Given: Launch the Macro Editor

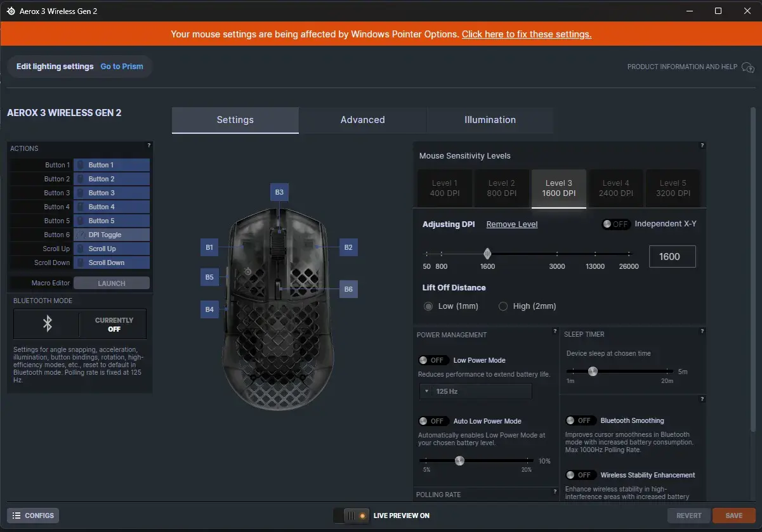Looking at the screenshot, I should [112, 283].
